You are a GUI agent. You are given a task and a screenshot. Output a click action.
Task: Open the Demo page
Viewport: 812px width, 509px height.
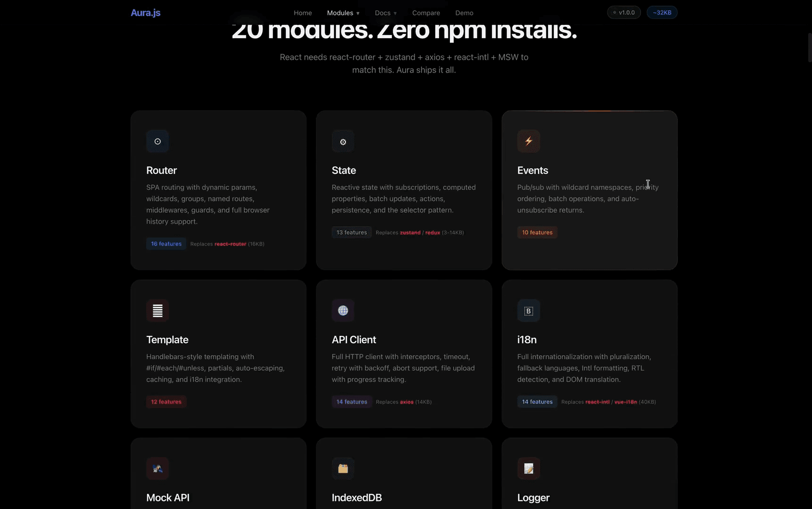[464, 13]
